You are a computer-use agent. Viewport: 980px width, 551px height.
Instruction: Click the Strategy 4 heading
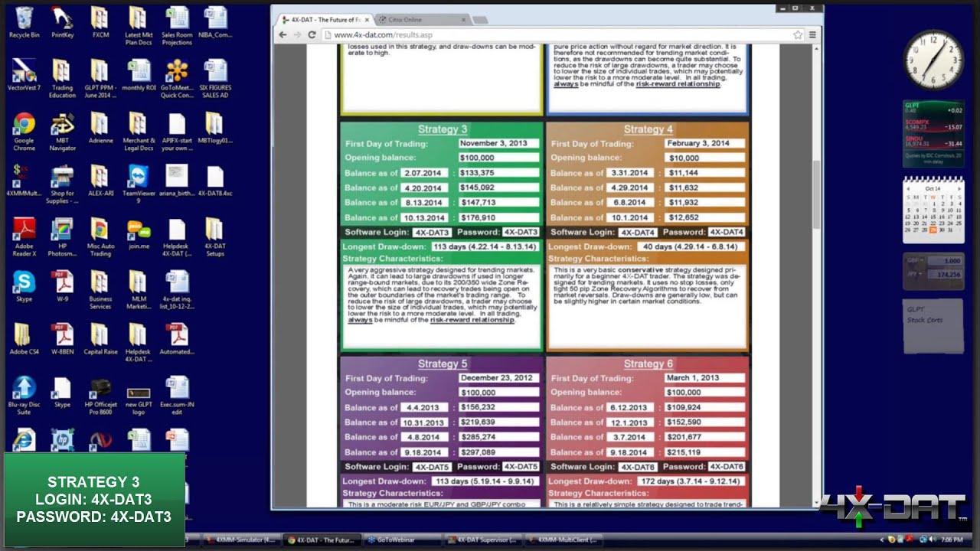(648, 129)
